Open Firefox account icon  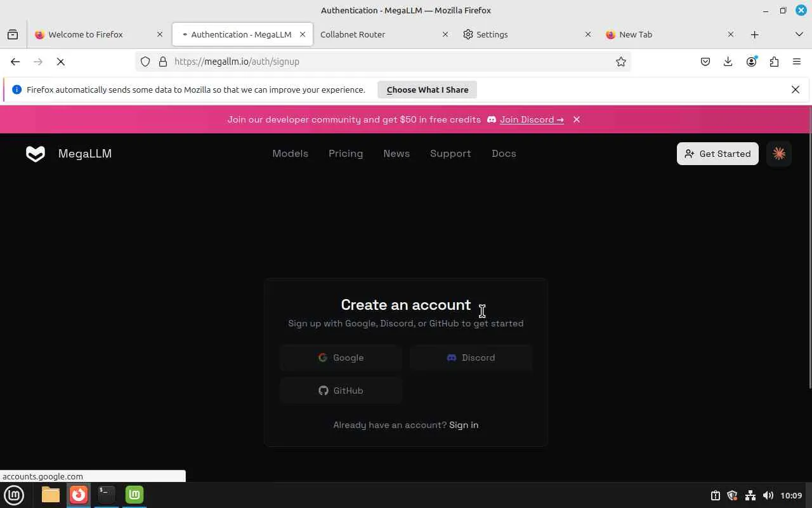751,62
